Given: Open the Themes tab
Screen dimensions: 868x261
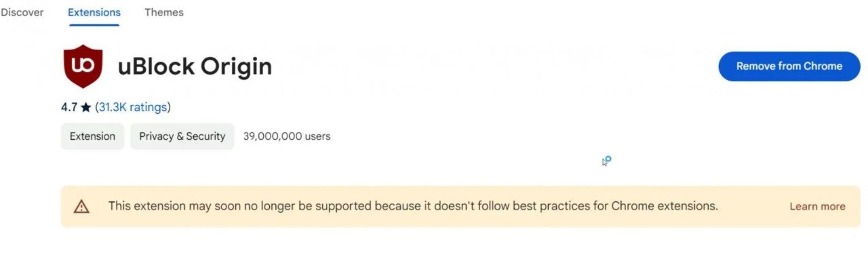Looking at the screenshot, I should click(164, 12).
